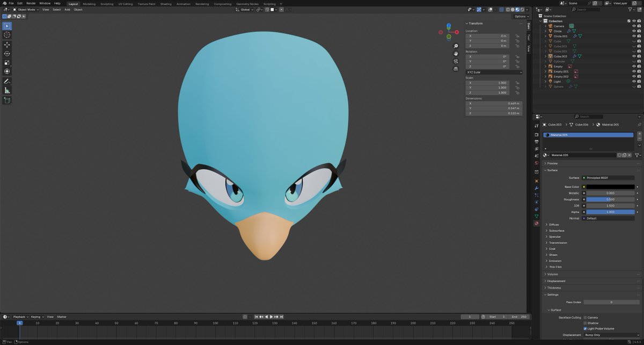Open the Modifiers wrench properties tab
644x345 pixels.
536,188
